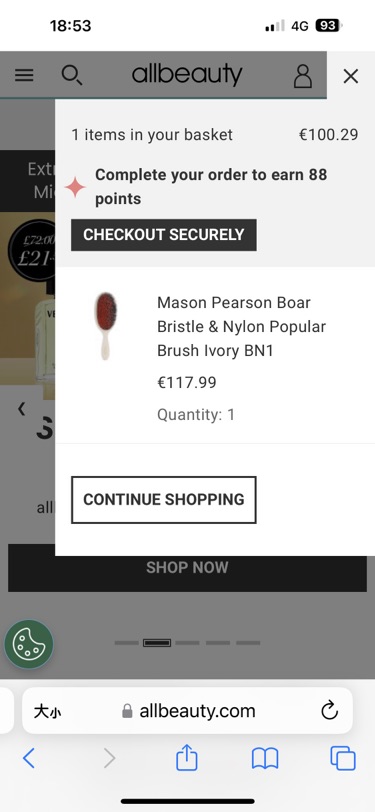Open Safari text size menu
Viewport: 375px width, 812px height.
(x=47, y=712)
